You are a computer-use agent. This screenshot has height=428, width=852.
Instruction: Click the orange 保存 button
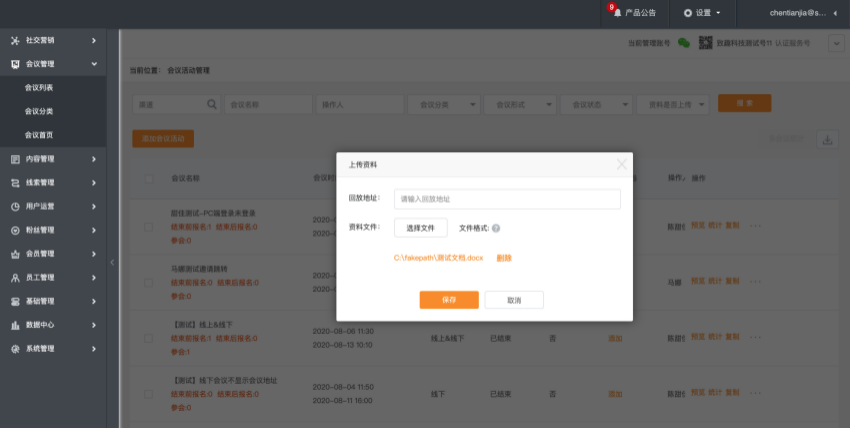[448, 299]
